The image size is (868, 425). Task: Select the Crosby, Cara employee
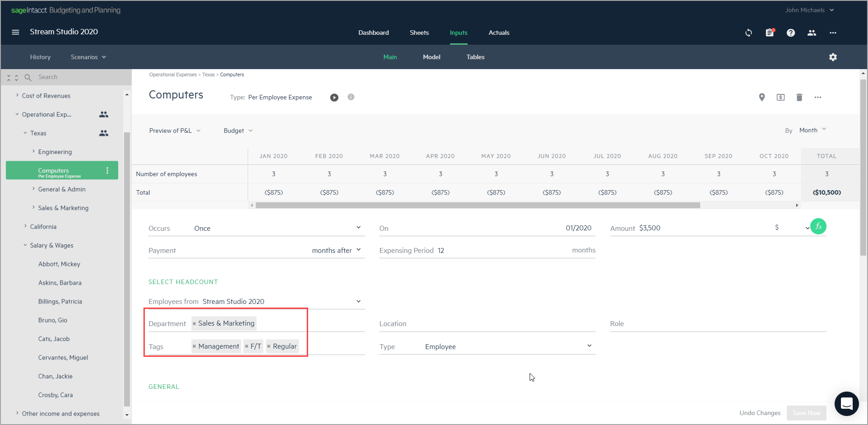pyautogui.click(x=55, y=395)
